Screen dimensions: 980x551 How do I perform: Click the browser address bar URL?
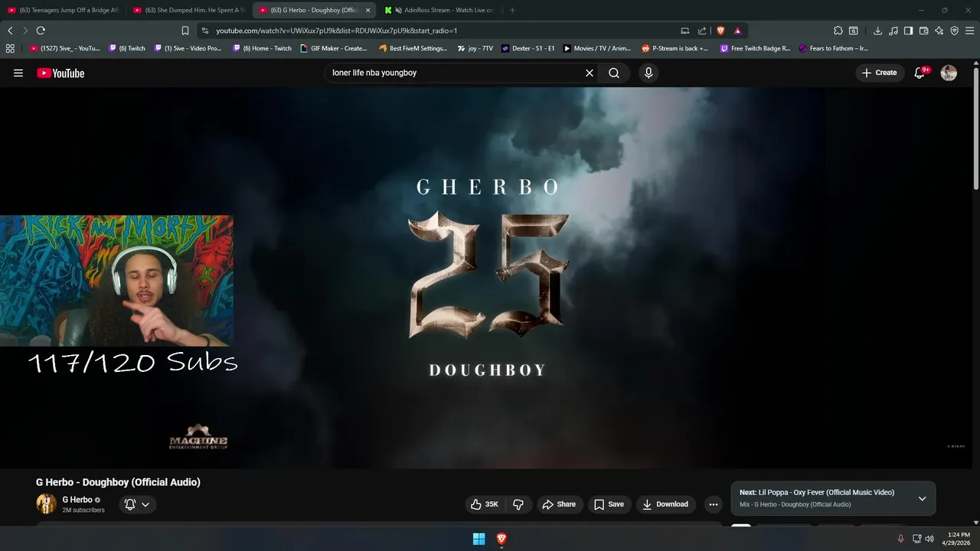click(336, 31)
